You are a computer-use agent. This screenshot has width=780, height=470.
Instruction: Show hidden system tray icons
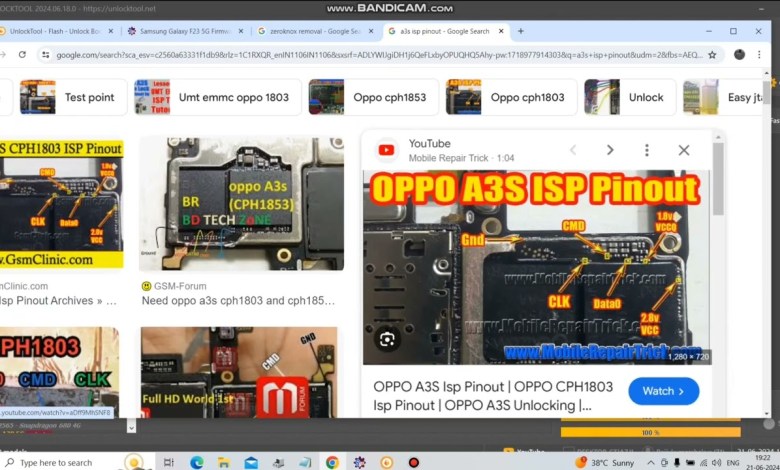[650, 463]
